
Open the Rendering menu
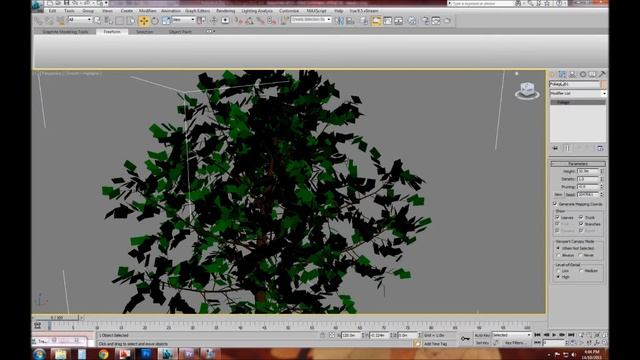[x=225, y=11]
